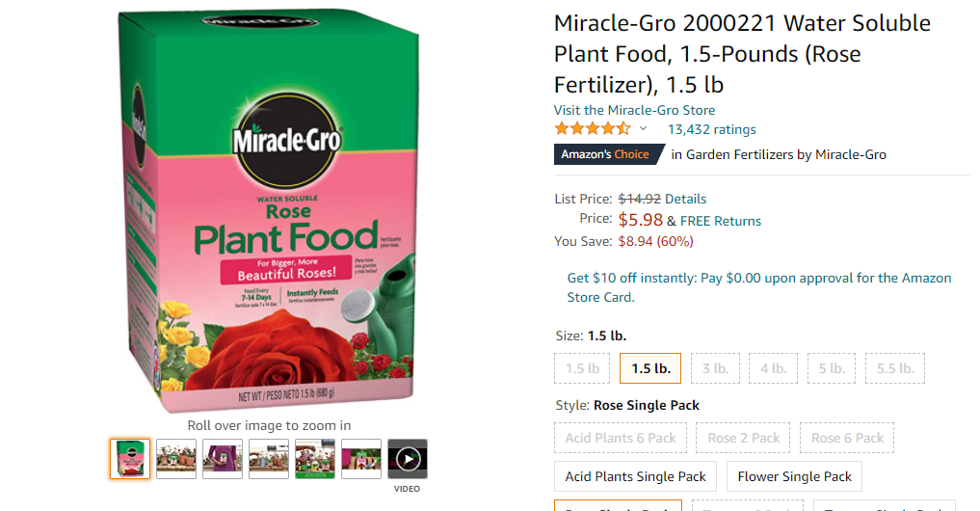Play the product video thumbnail
Screen dimensions: 980x511
[408, 459]
